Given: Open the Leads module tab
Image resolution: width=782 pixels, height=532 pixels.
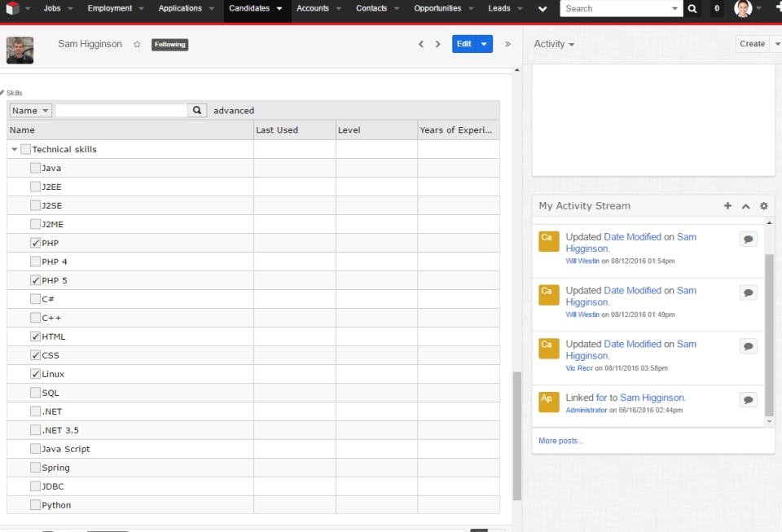Looking at the screenshot, I should (499, 8).
